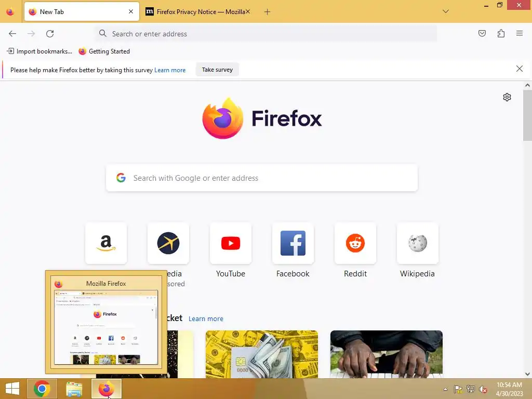
Task: Open the Action Center flag icon
Action: pyautogui.click(x=458, y=389)
